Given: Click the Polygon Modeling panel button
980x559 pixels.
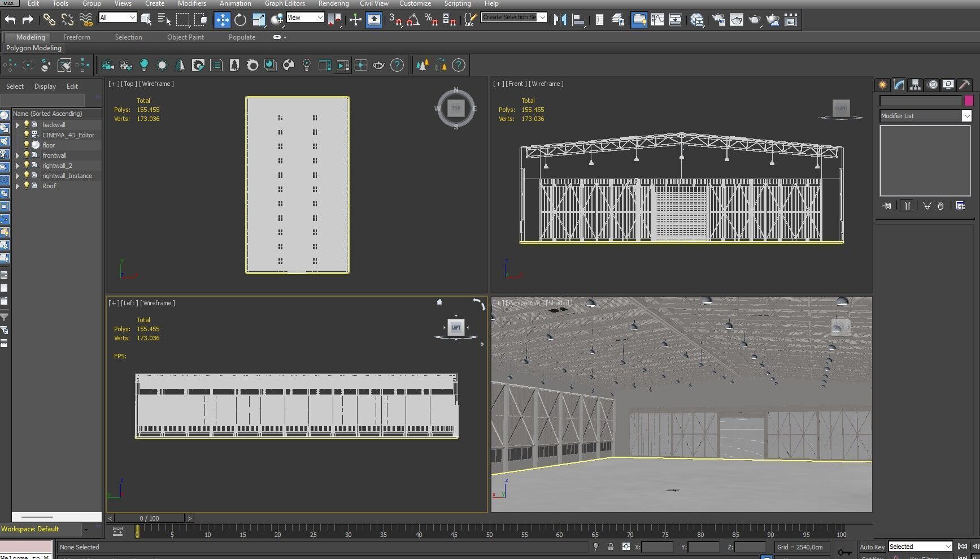Looking at the screenshot, I should click(34, 48).
